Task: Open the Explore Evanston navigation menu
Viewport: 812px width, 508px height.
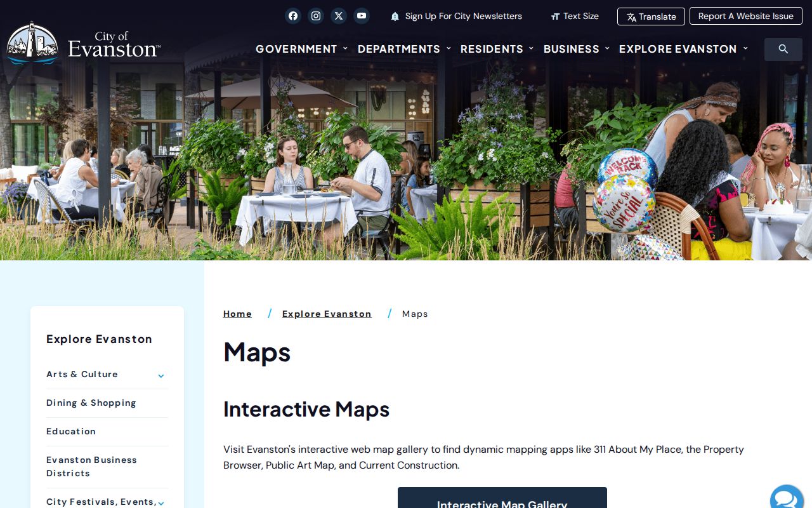Action: 678,49
